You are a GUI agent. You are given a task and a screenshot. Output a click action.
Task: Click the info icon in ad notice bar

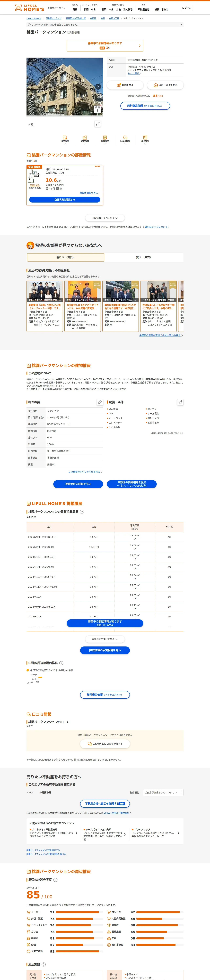click(29, 25)
